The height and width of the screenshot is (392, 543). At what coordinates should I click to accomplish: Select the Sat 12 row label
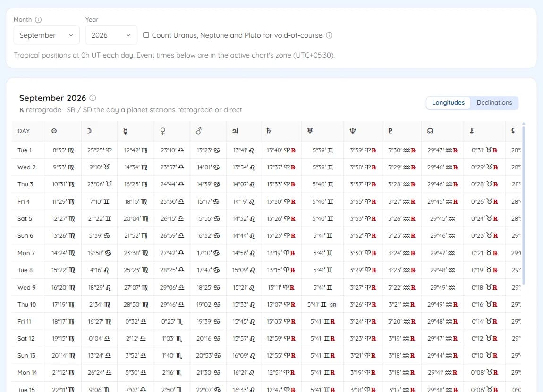click(26, 338)
